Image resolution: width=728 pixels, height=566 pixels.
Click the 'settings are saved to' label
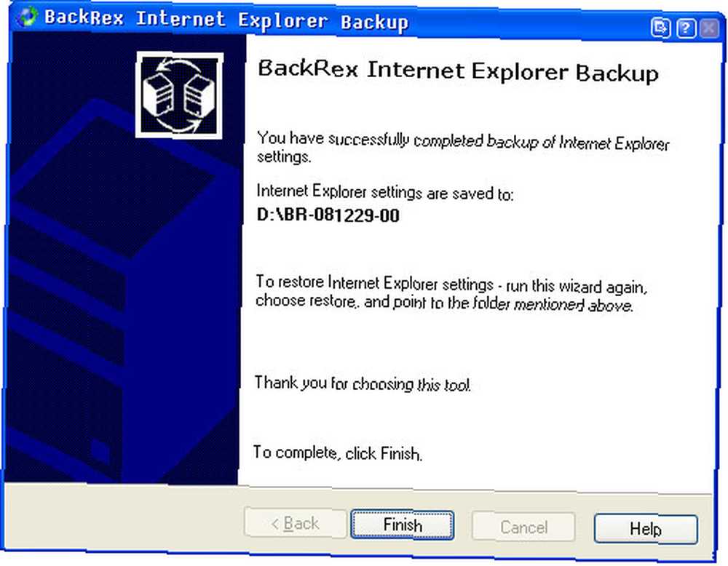(385, 192)
